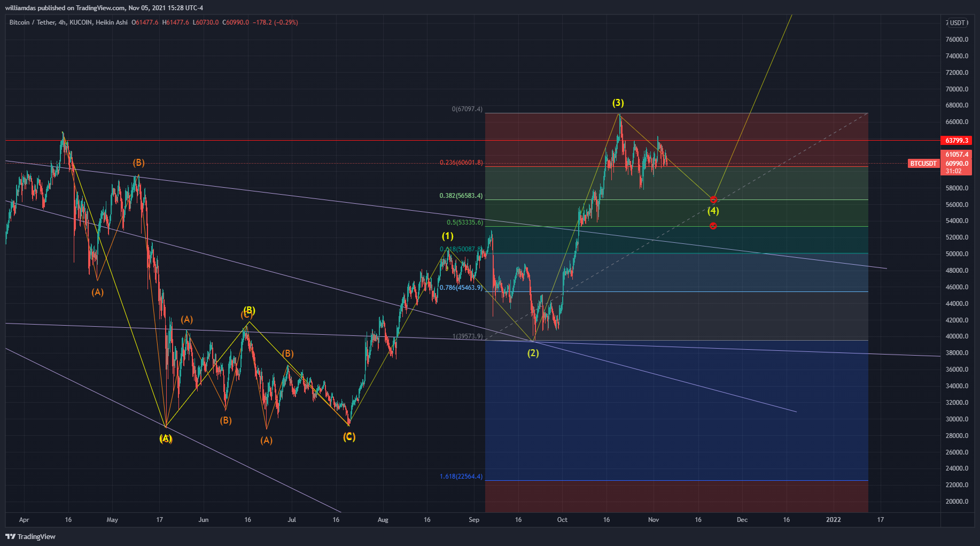Click the Apr label on the time axis

click(x=24, y=520)
